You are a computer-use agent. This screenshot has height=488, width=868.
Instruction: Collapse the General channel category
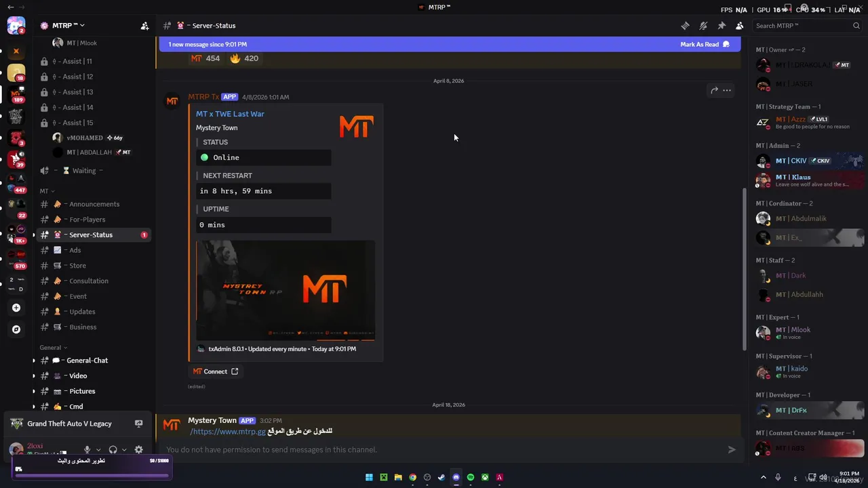54,348
